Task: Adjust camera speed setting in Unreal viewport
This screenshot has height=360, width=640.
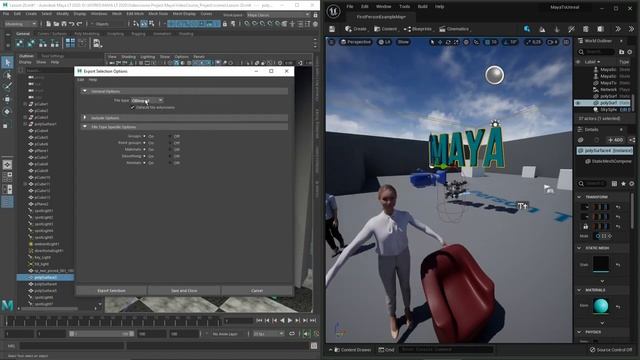Action: coord(552,42)
